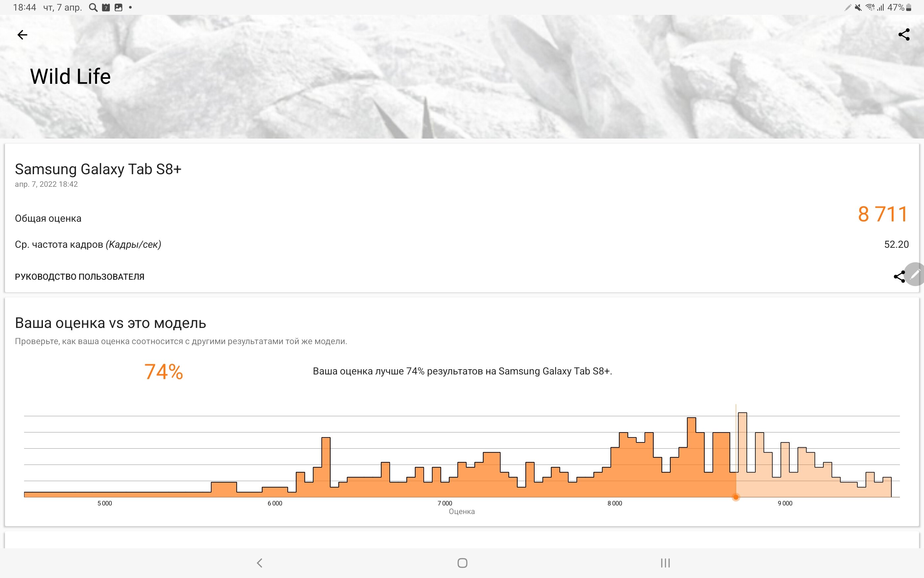The height and width of the screenshot is (578, 924).
Task: Tap the orange 74% percentage
Action: pyautogui.click(x=164, y=371)
